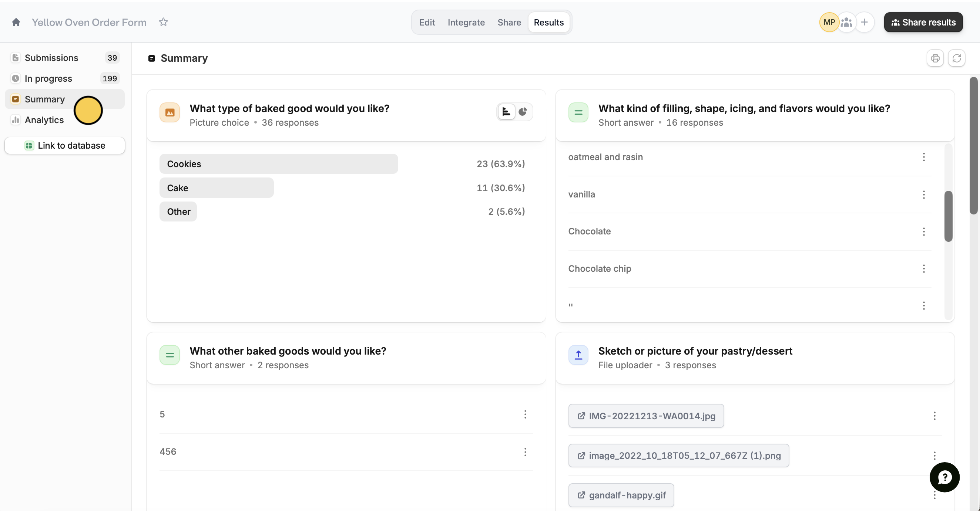Click Link to database button
This screenshot has height=511, width=980.
[65, 146]
